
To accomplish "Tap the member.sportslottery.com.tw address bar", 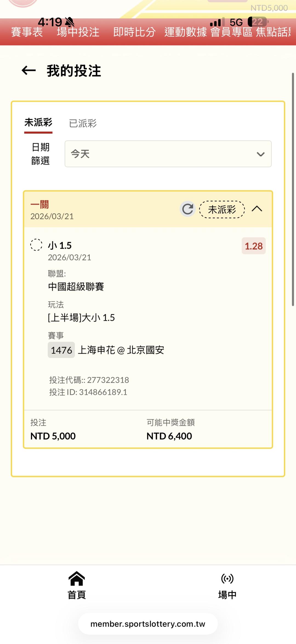I will 148,624.
